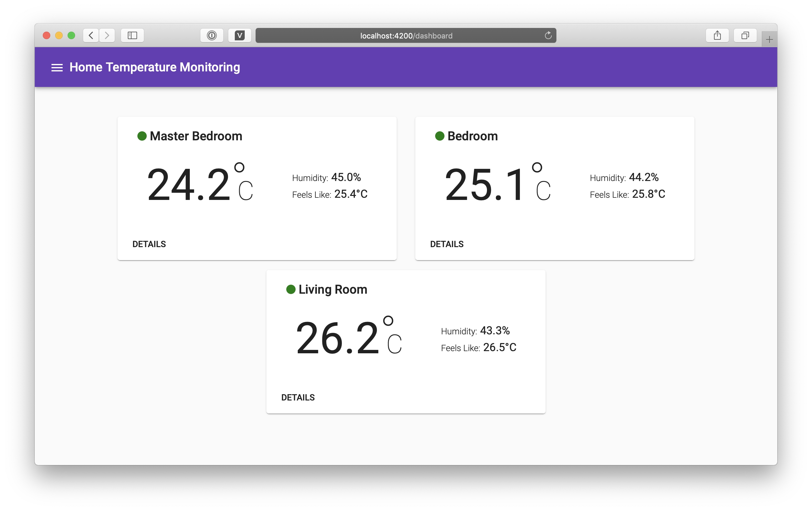This screenshot has width=812, height=511.
Task: Click the V extension icon in the toolbar
Action: 239,35
